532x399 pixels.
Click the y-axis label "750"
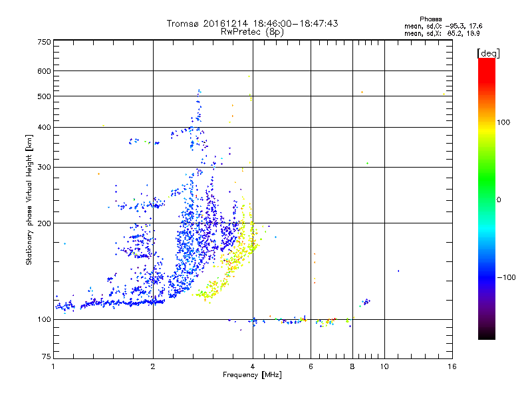pyautogui.click(x=44, y=42)
